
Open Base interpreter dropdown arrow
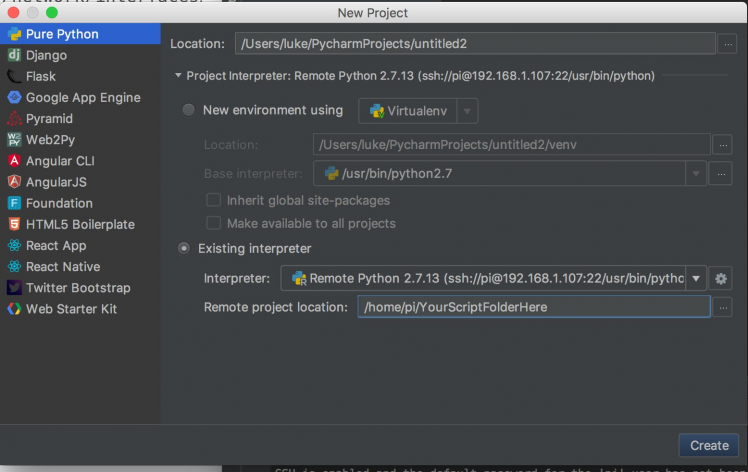tap(696, 174)
